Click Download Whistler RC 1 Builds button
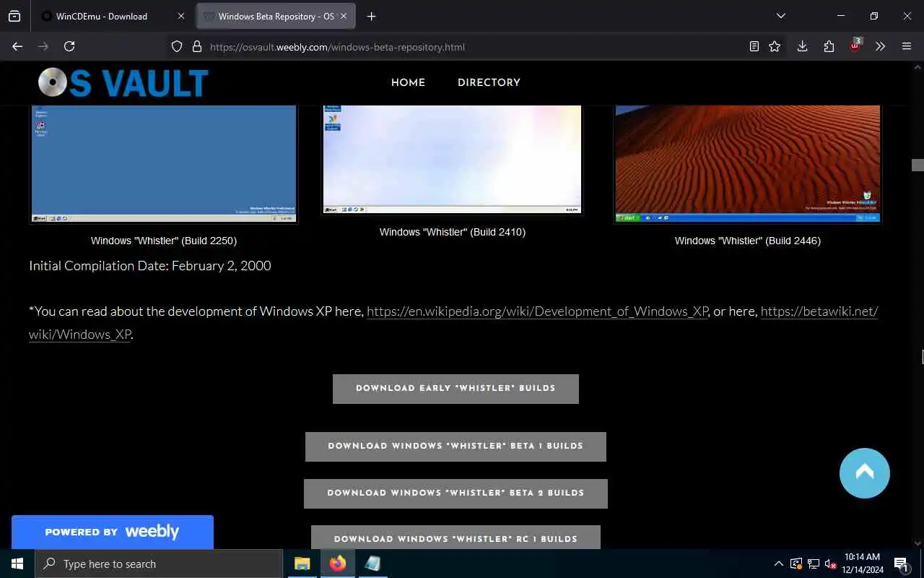 [x=456, y=538]
